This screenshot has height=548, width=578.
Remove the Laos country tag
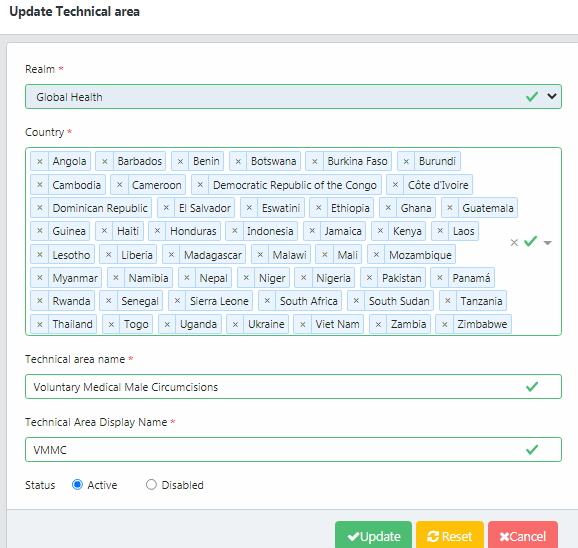(x=440, y=231)
